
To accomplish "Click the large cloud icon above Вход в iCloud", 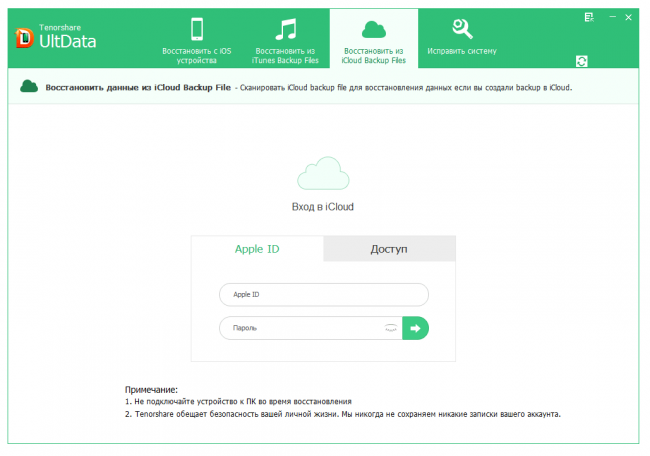I will (x=323, y=174).
